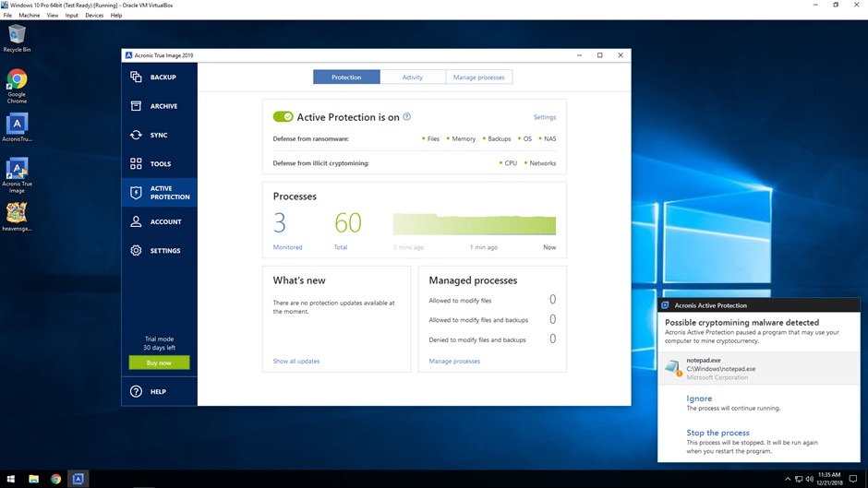Choose Ignore in the cryptomining alert
The width and height of the screenshot is (868, 488).
point(699,399)
